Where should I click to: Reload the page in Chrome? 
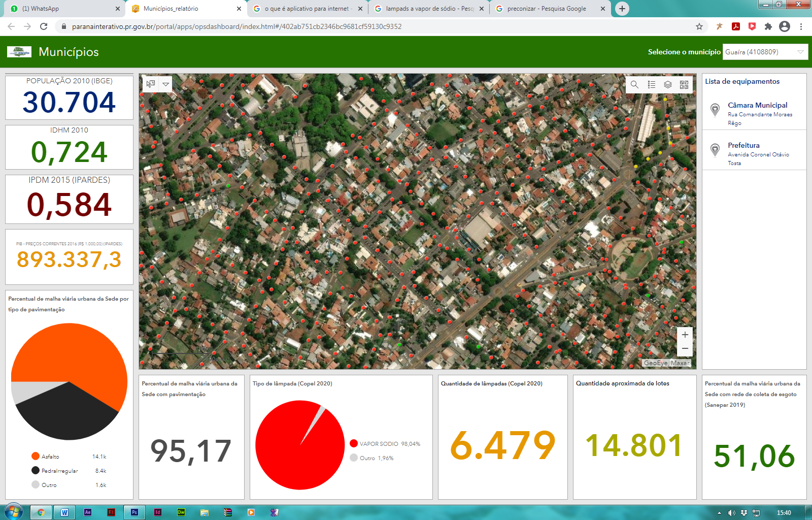point(44,26)
